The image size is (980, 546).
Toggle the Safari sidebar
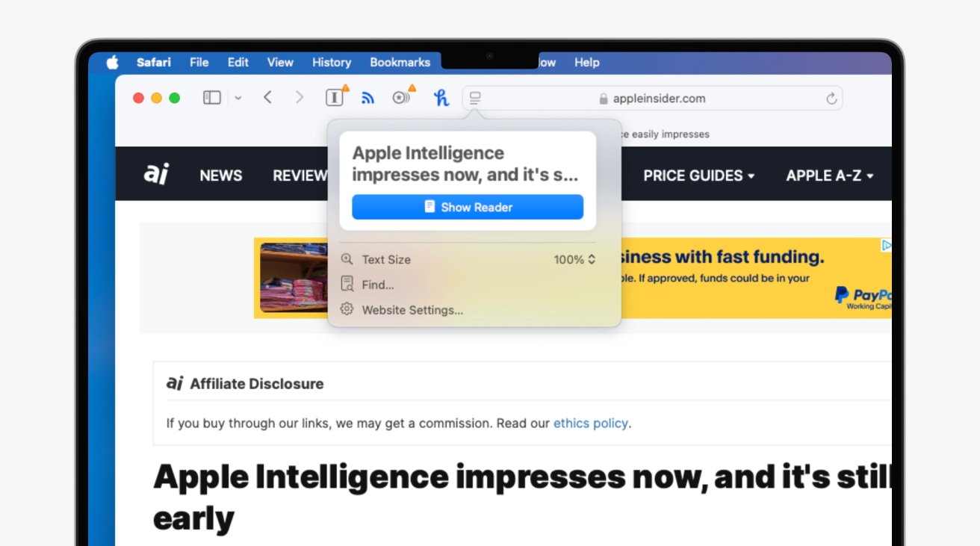coord(212,98)
